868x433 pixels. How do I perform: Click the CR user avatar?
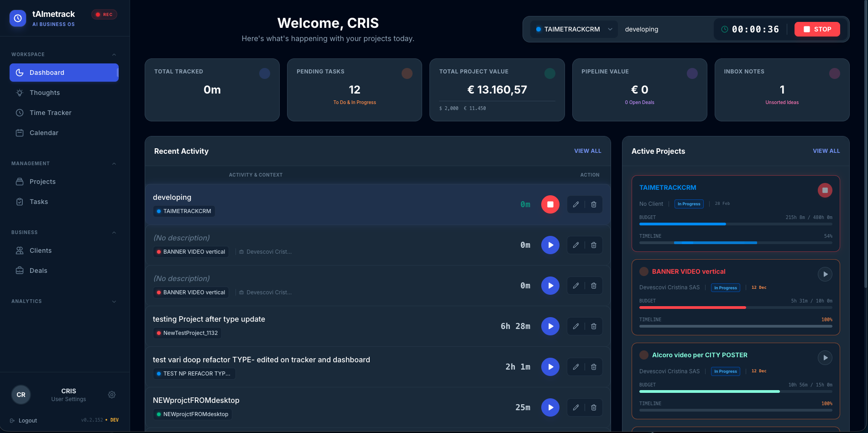[x=21, y=395]
